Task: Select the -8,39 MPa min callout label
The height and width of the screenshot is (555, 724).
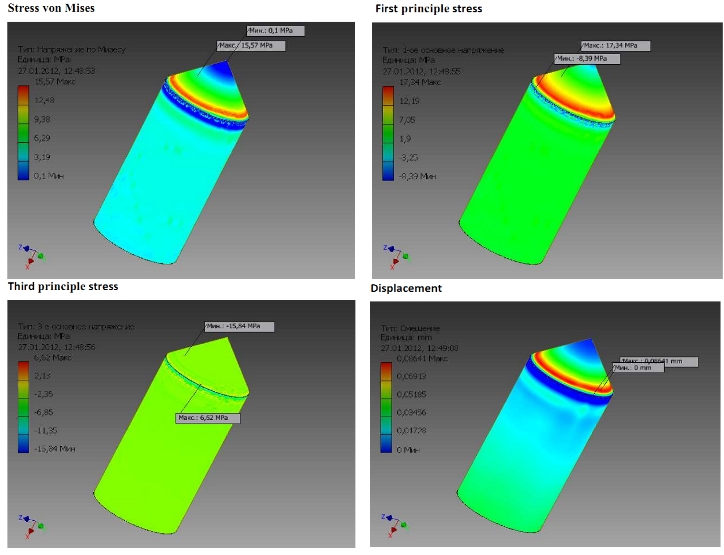Action: [588, 59]
